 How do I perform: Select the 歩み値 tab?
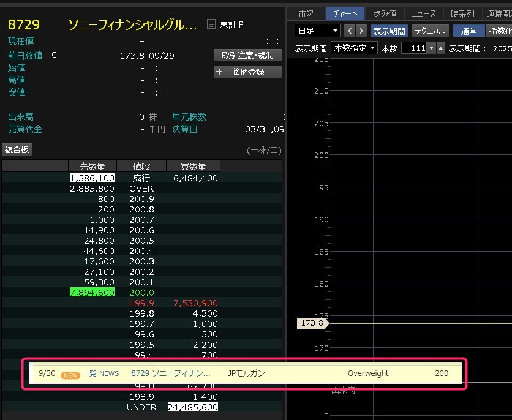click(385, 13)
